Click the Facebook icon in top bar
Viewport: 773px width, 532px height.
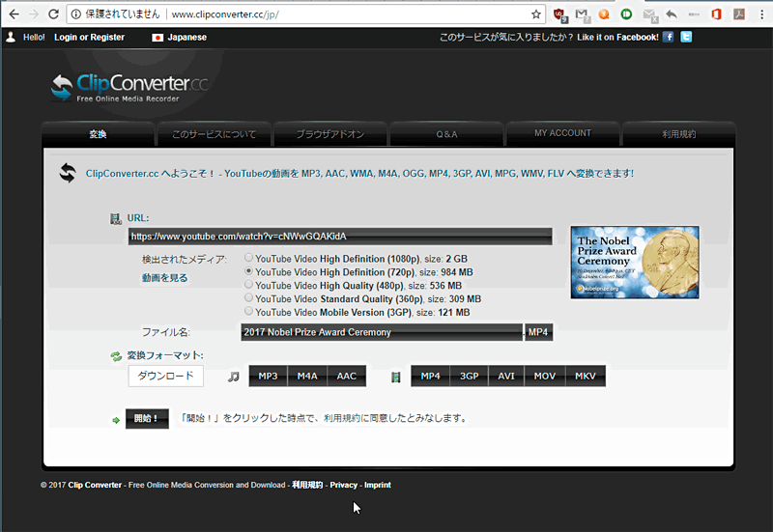coord(668,37)
